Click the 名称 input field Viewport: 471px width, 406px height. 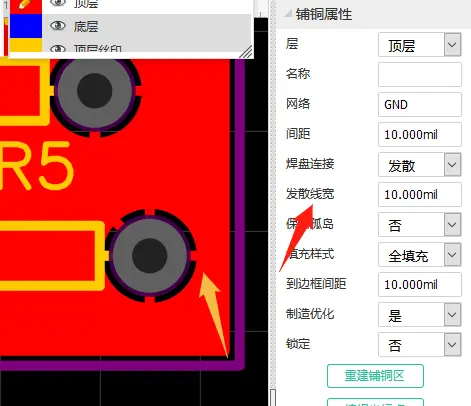pos(420,75)
